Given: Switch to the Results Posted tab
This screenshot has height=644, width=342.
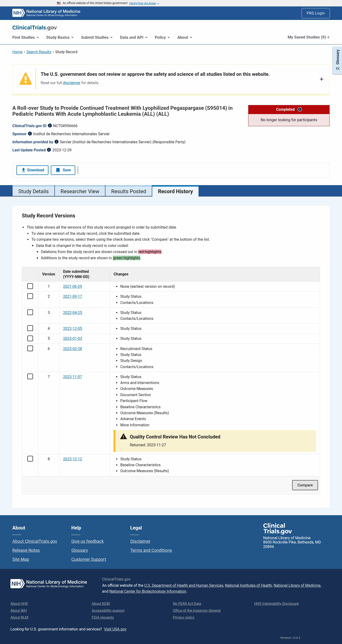Looking at the screenshot, I should (x=128, y=191).
